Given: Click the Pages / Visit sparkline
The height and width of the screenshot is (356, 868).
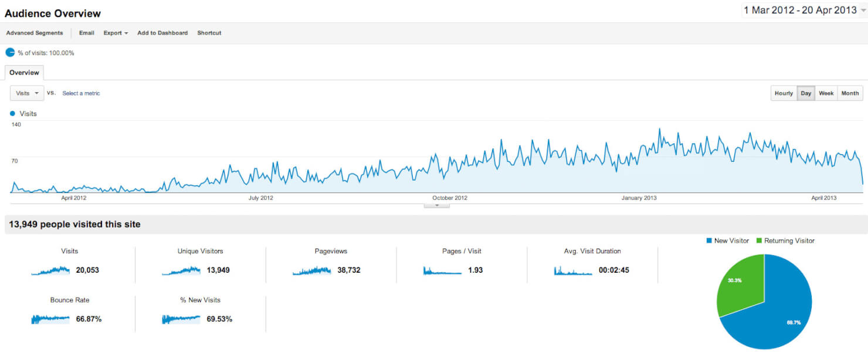Looking at the screenshot, I should tap(443, 270).
